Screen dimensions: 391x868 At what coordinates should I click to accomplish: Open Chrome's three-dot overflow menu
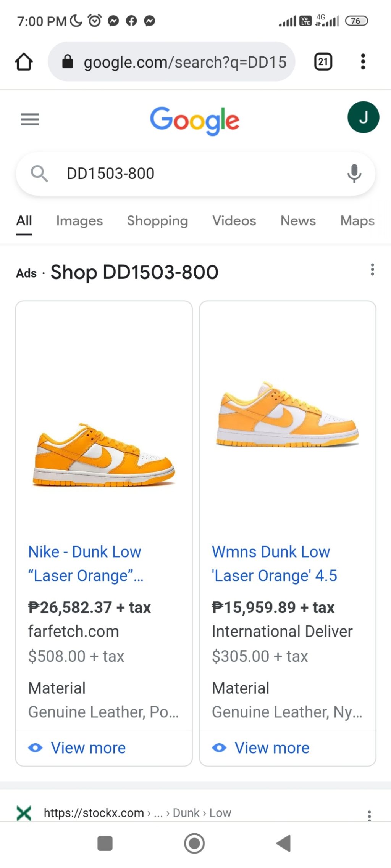click(363, 62)
